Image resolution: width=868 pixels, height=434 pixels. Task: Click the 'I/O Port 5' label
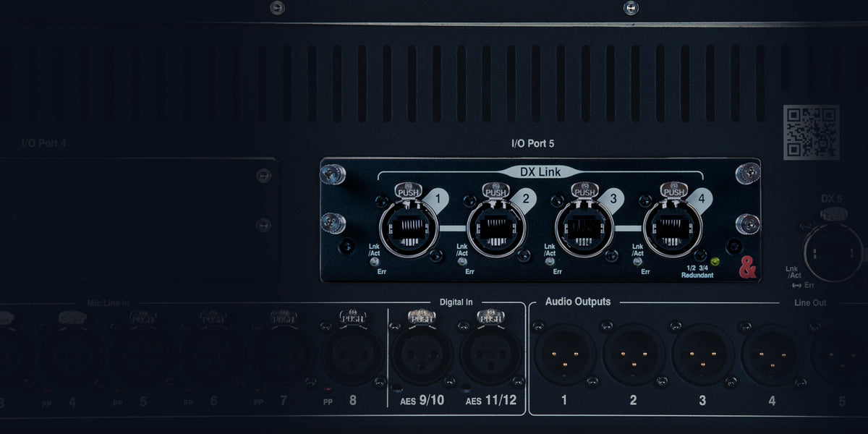[x=532, y=143]
